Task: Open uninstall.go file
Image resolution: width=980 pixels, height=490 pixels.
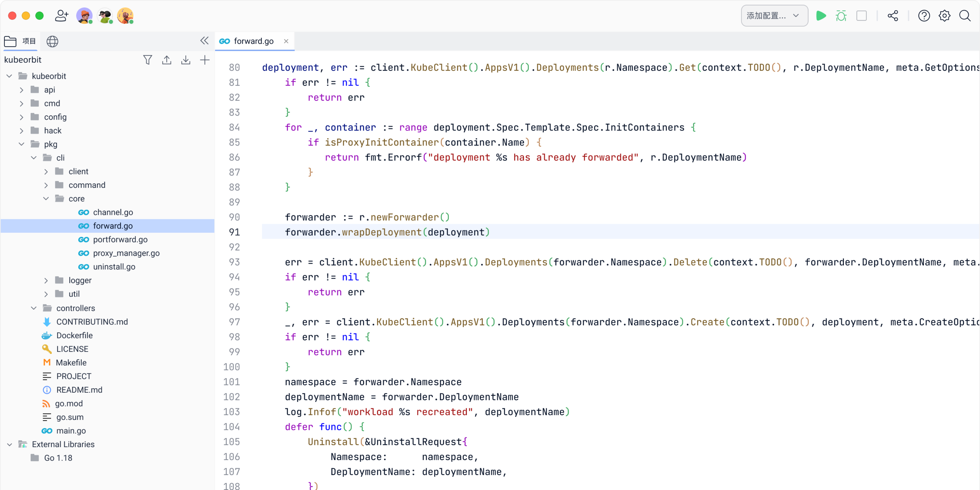Action: pyautogui.click(x=114, y=267)
